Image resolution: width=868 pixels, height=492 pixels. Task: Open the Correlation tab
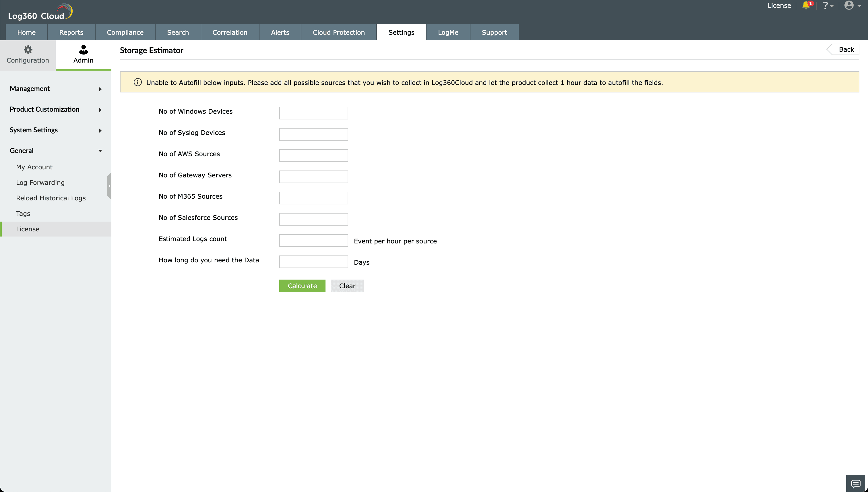(x=230, y=32)
